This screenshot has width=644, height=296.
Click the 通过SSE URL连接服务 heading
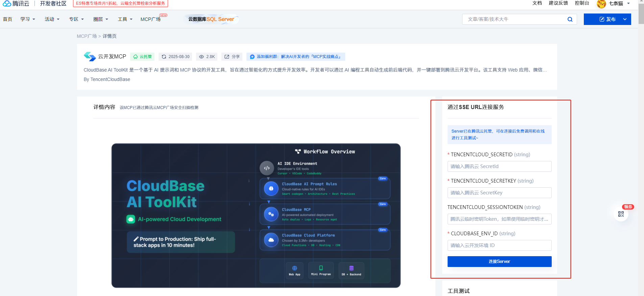(x=476, y=107)
